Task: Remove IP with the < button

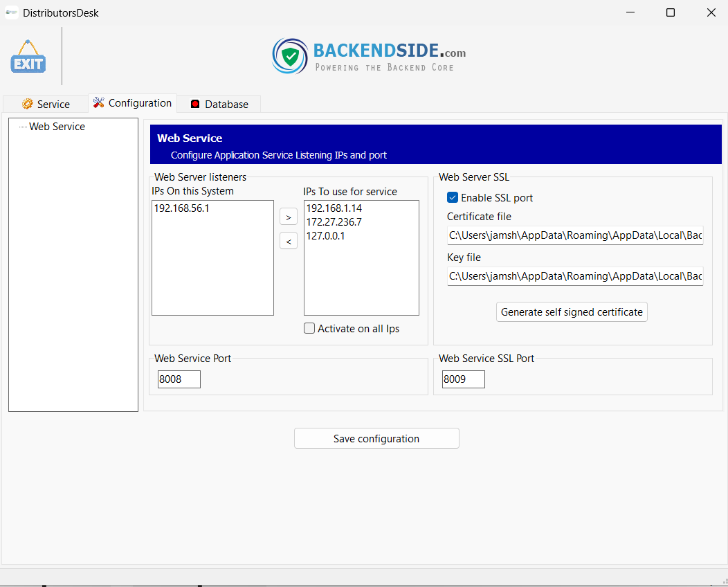Action: point(288,241)
